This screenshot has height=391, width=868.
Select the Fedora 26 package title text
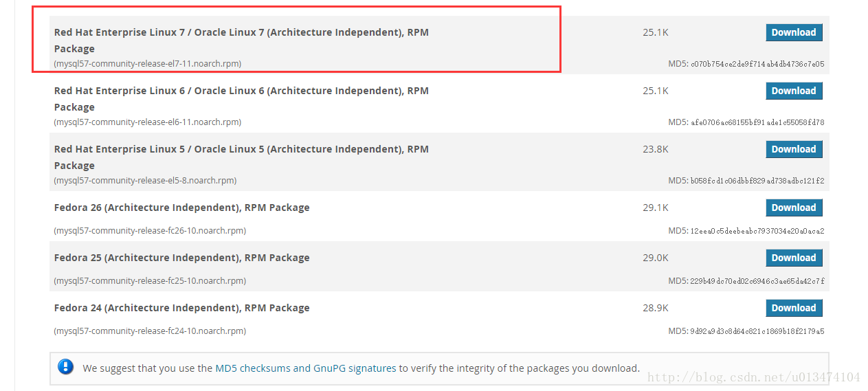(182, 208)
